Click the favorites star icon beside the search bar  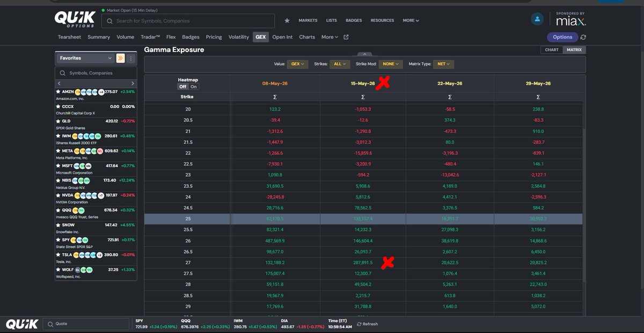(287, 20)
